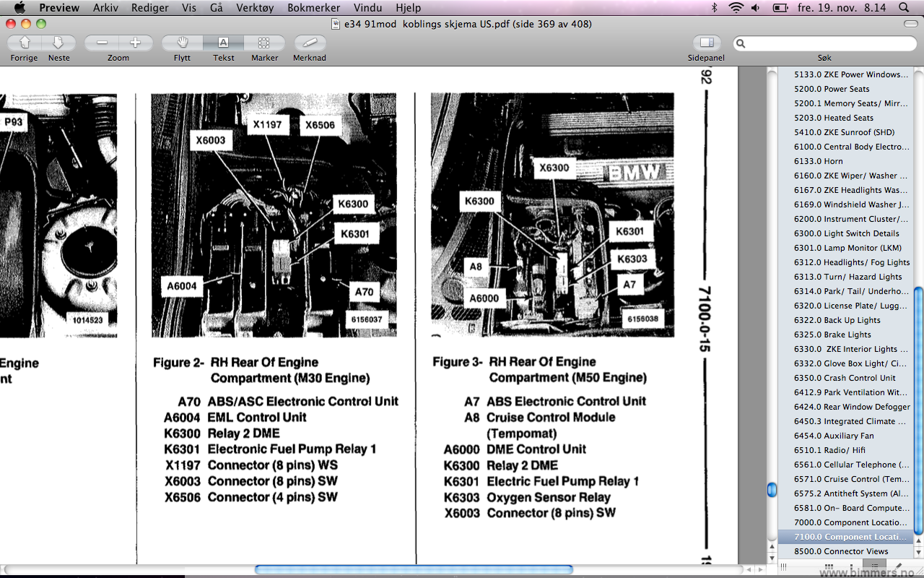
Task: Toggle the Sidepanel sidebar button
Action: (707, 43)
